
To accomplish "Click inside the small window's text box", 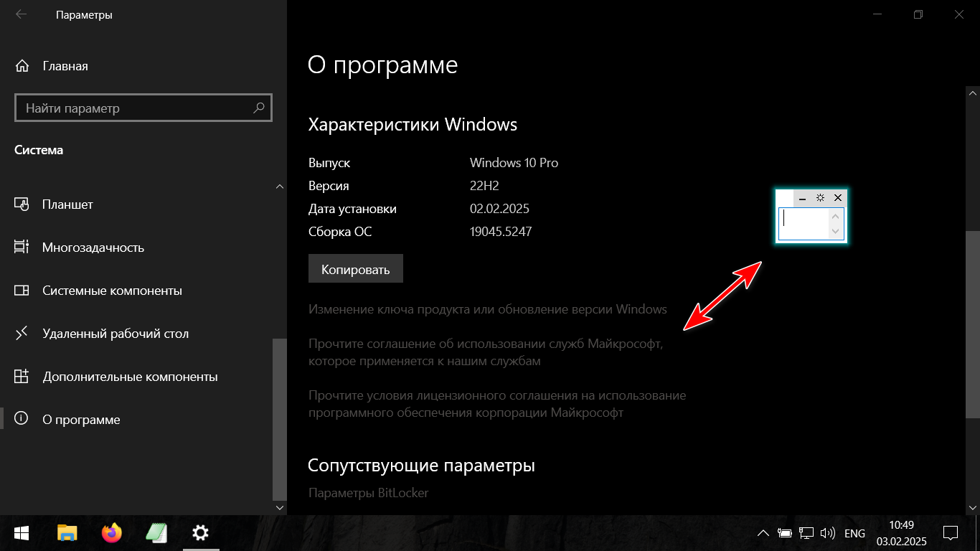I will point(804,224).
